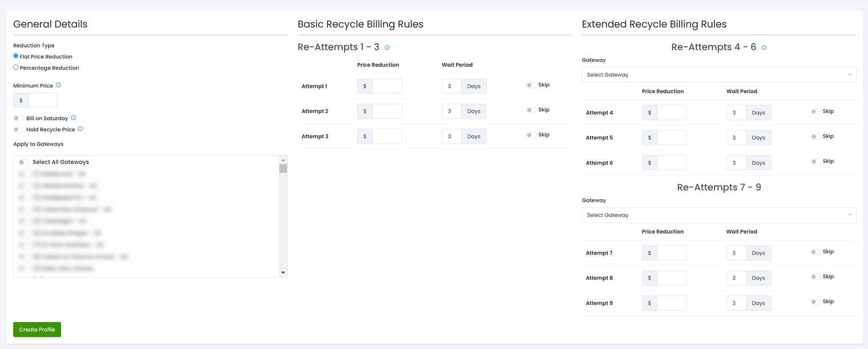The image size is (868, 349).
Task: Select Flat Price Reduction radio button
Action: (x=16, y=57)
